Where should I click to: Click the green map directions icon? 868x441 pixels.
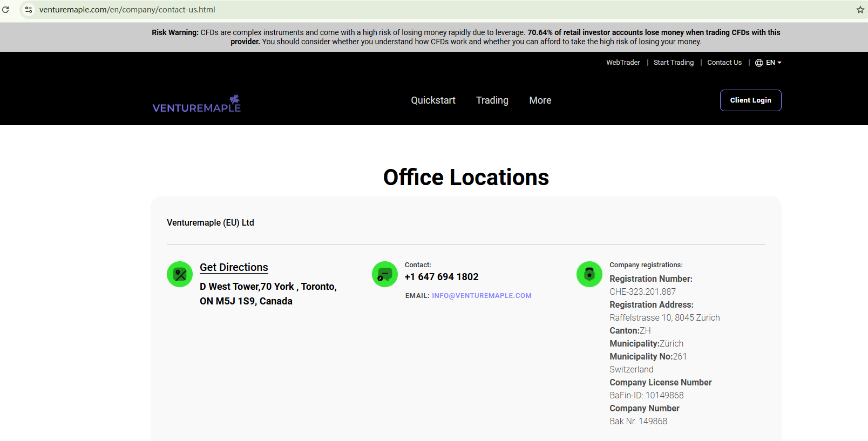[180, 274]
